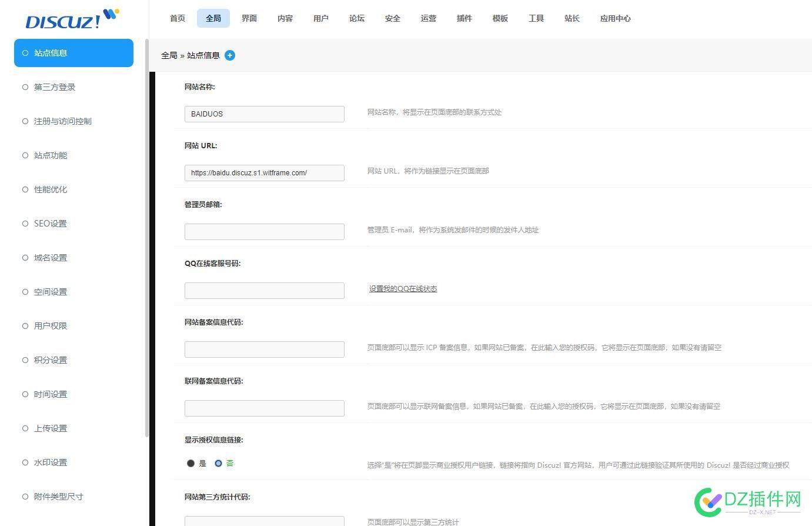The width and height of the screenshot is (812, 526).
Task: Select 站点信息 in the sidebar
Action: coord(73,53)
